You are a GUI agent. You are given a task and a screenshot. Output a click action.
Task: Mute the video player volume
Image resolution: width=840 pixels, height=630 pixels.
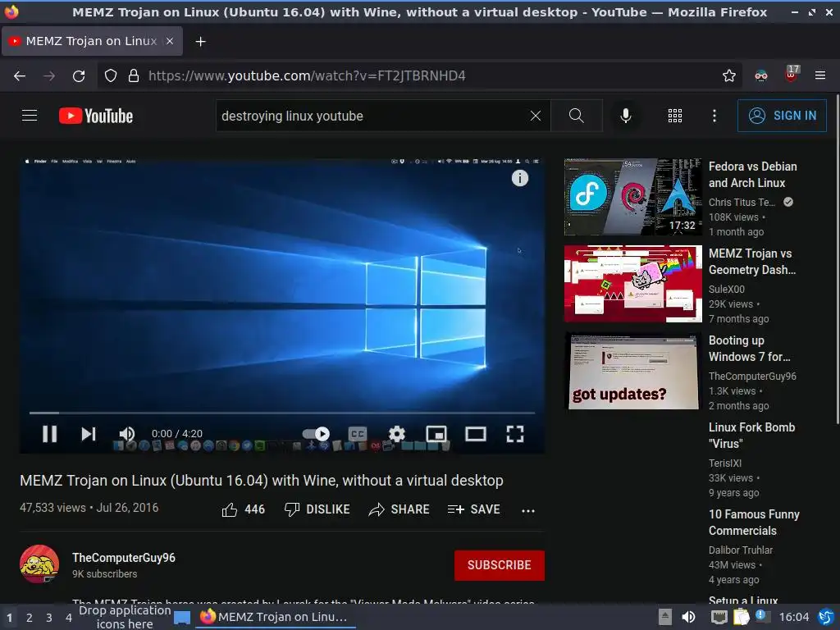[127, 434]
